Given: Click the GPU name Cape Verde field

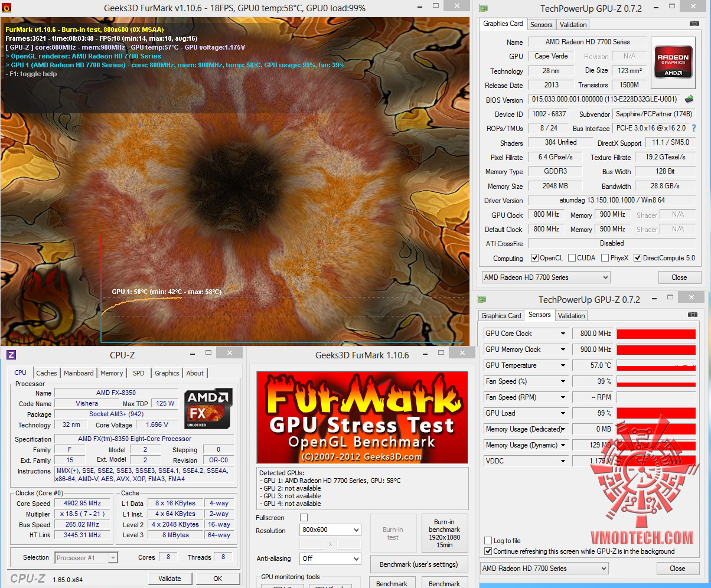Looking at the screenshot, I should coord(551,56).
